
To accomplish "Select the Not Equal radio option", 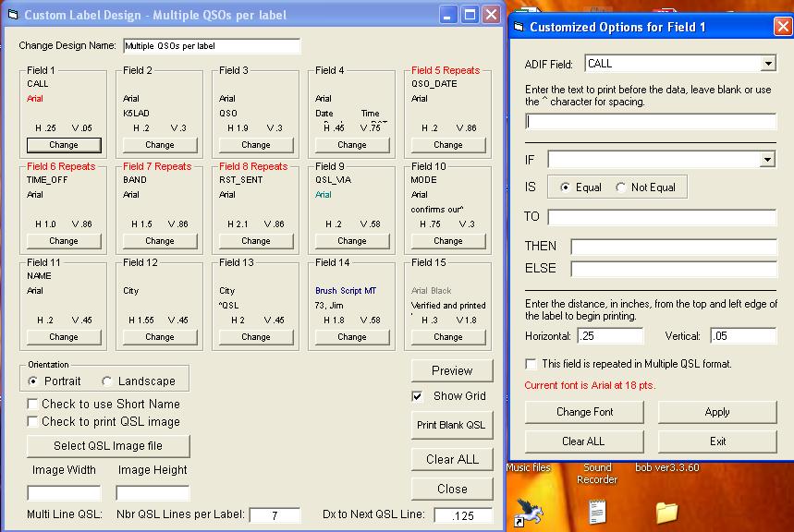I will tap(620, 187).
